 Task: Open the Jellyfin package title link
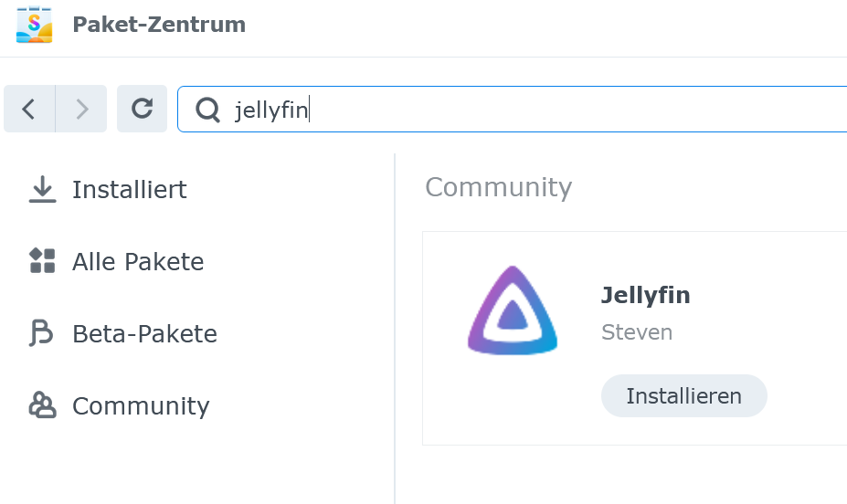tap(645, 296)
